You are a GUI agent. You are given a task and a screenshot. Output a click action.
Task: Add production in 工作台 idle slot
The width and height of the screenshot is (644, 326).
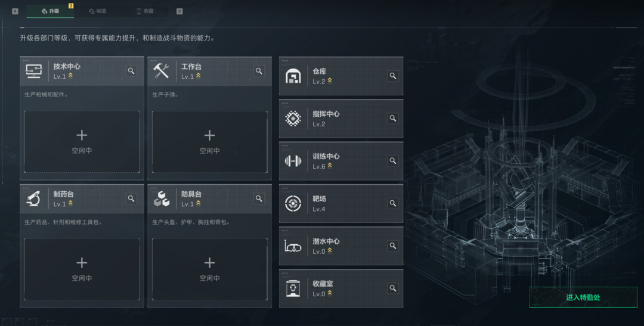click(x=209, y=142)
